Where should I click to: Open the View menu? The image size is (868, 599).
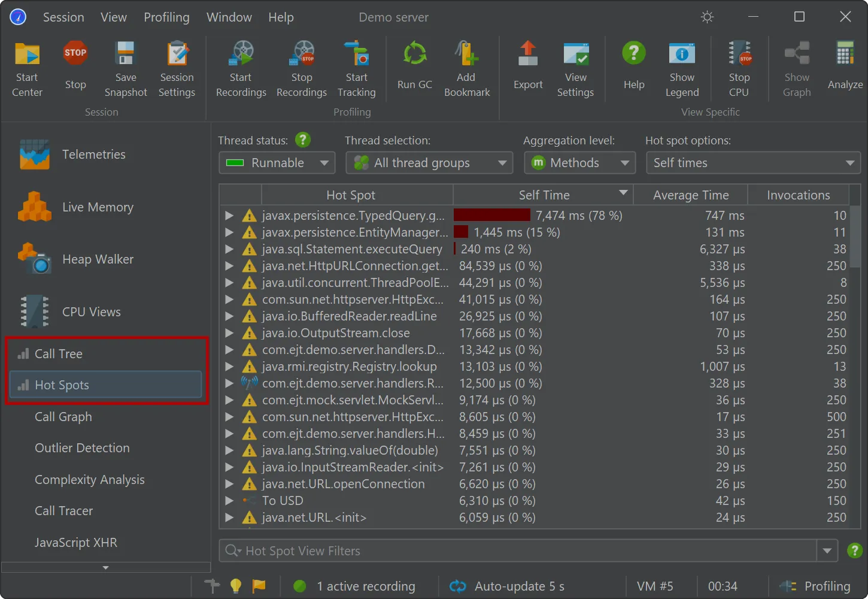point(114,17)
